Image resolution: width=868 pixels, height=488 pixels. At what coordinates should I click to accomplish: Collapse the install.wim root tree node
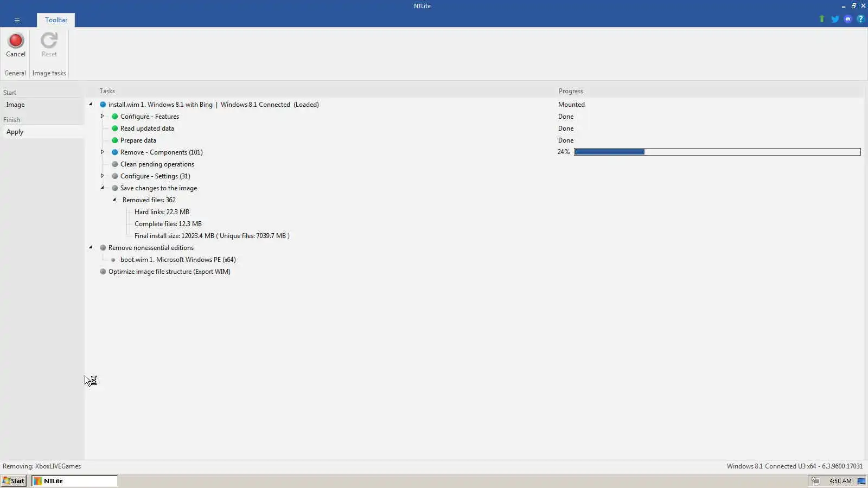pyautogui.click(x=91, y=104)
